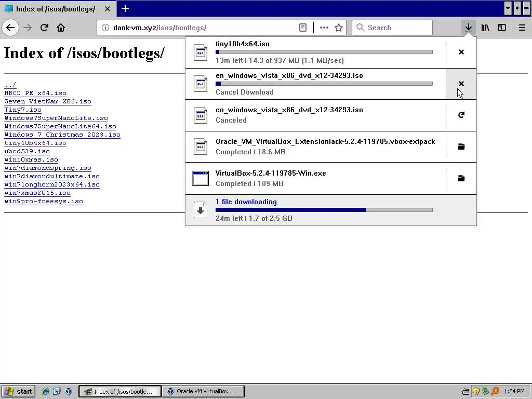Toggle the sidebars button
The image size is (532, 399).
502,28
